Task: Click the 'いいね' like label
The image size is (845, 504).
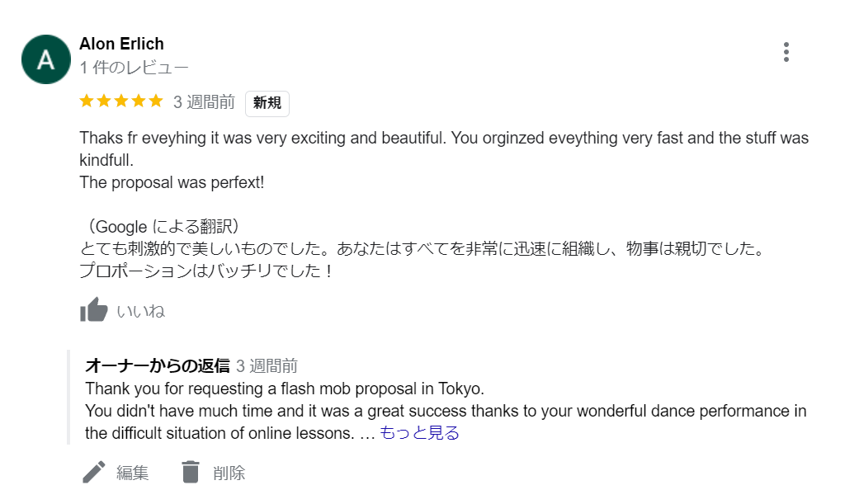Action: (140, 311)
